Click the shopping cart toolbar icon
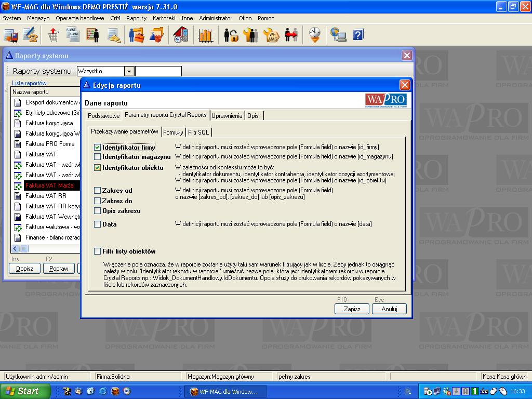This screenshot has width=532, height=399. [53, 35]
